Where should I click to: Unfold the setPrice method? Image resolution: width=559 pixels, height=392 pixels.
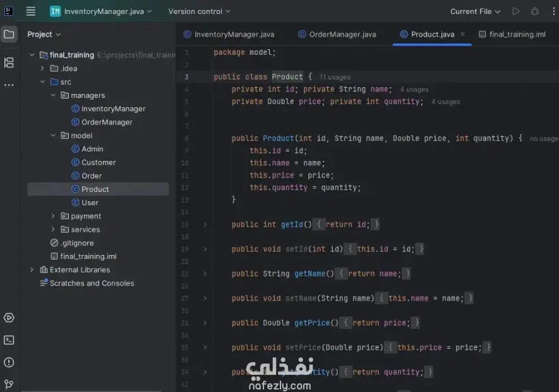pyautogui.click(x=205, y=347)
